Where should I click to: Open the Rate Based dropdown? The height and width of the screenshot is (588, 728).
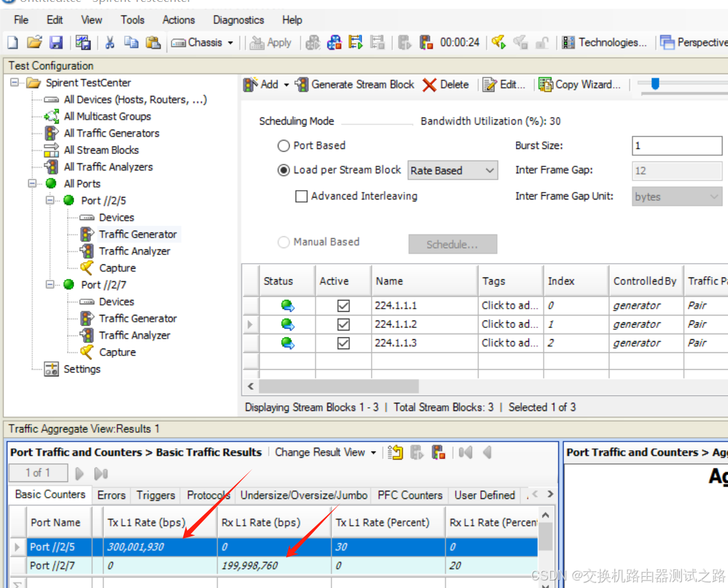453,170
